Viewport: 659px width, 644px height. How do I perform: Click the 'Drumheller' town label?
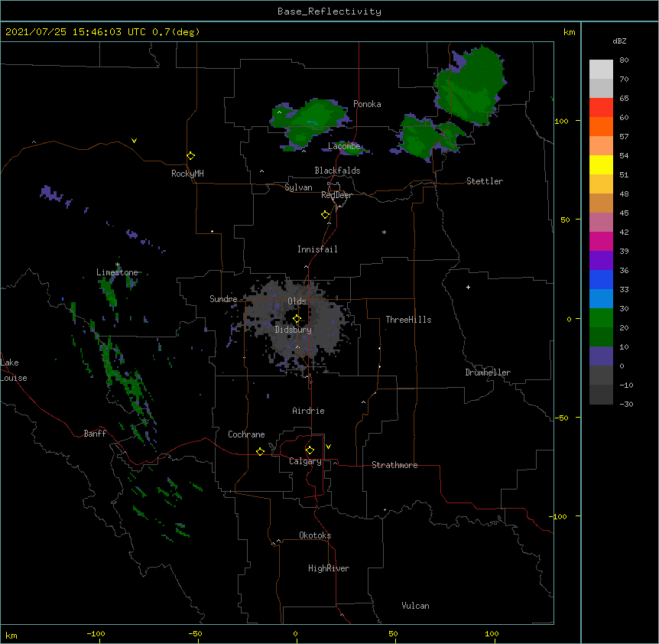point(488,372)
